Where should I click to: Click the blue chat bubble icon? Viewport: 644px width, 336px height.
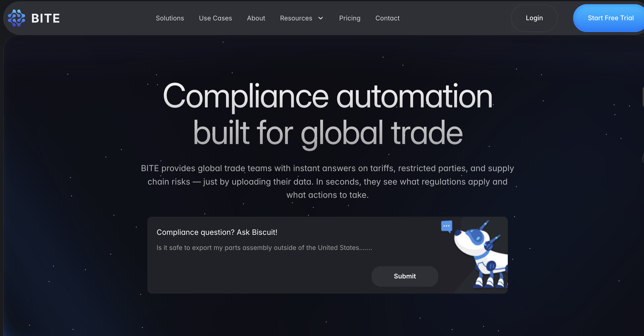446,226
